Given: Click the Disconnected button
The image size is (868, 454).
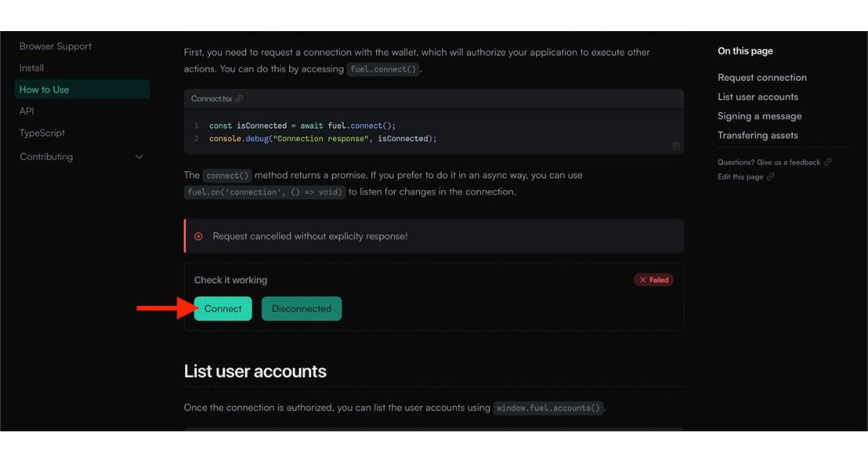Looking at the screenshot, I should coord(302,309).
